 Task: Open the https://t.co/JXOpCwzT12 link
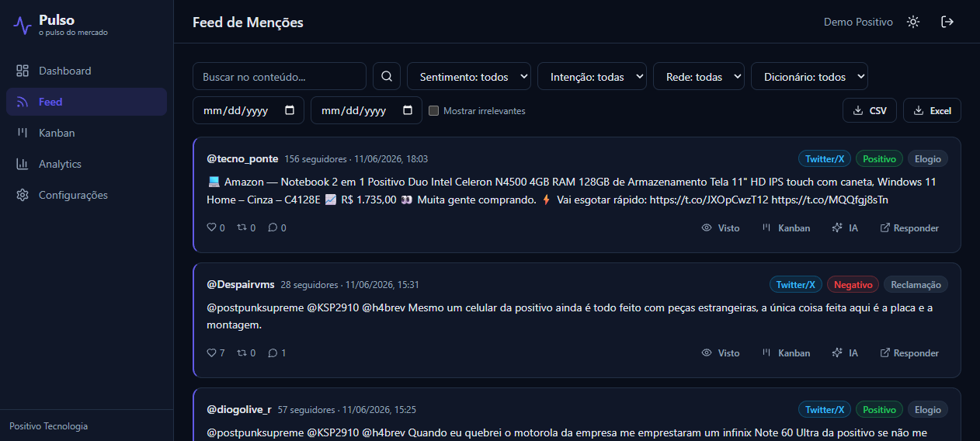[x=708, y=200]
